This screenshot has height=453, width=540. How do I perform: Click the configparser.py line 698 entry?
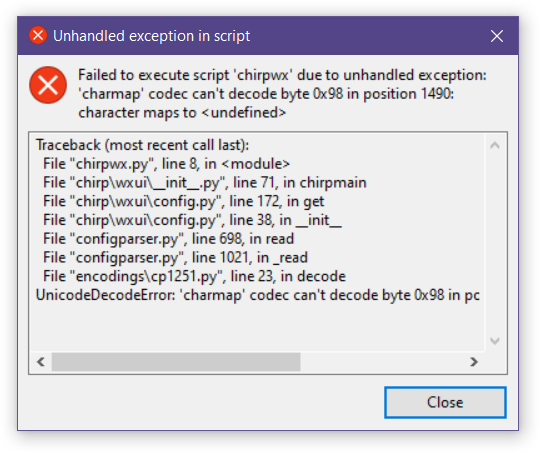click(x=168, y=239)
